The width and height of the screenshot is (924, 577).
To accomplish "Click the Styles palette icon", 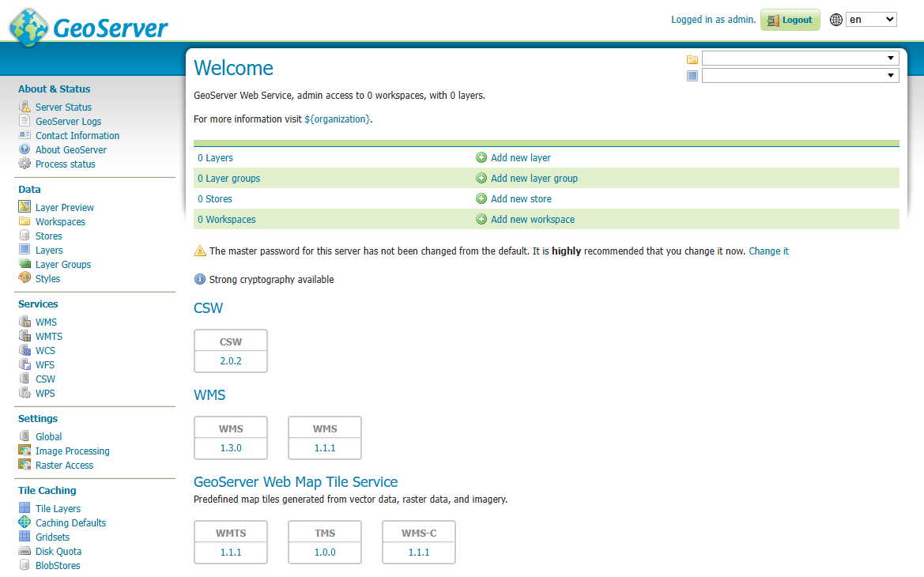I will click(25, 278).
